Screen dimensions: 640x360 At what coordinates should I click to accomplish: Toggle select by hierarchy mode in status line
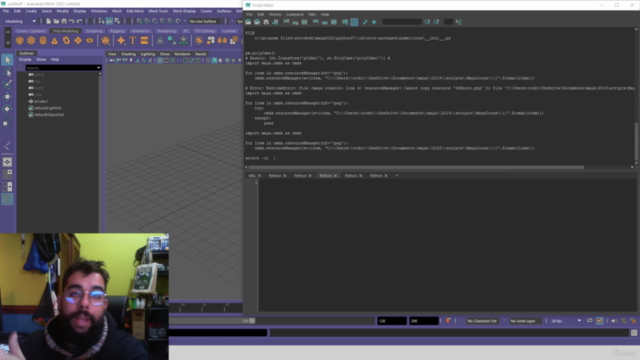[101, 21]
